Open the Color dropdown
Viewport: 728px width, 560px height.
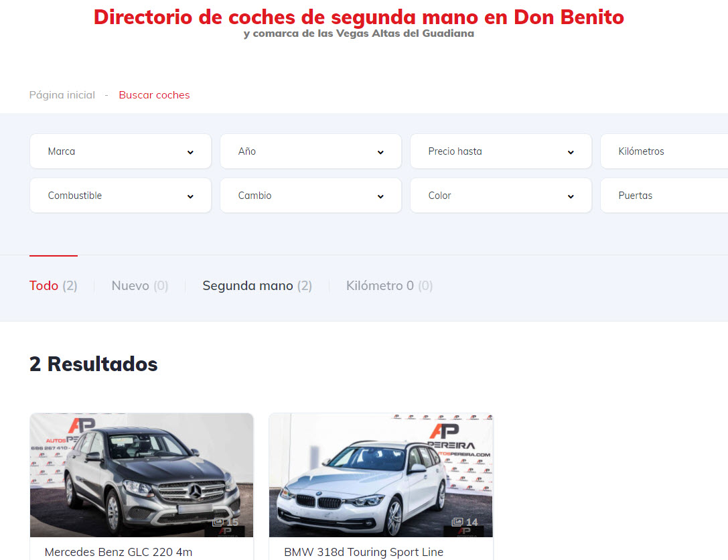[501, 196]
